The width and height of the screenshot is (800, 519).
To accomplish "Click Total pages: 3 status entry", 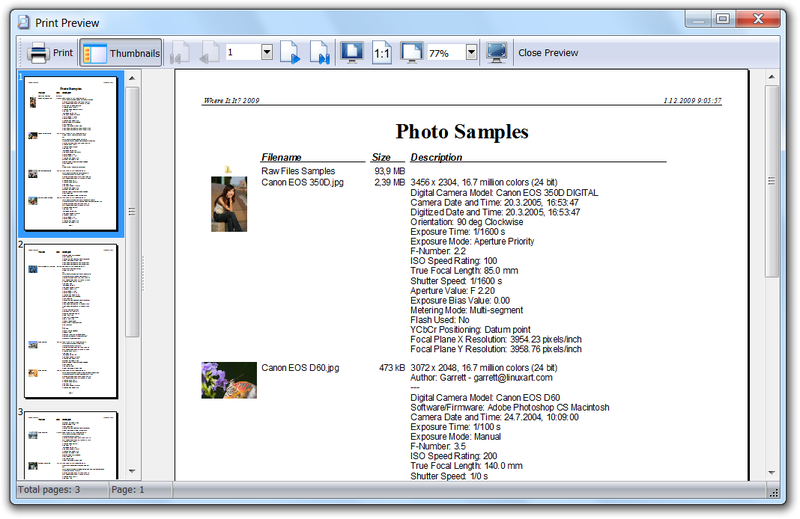I will coord(49,490).
